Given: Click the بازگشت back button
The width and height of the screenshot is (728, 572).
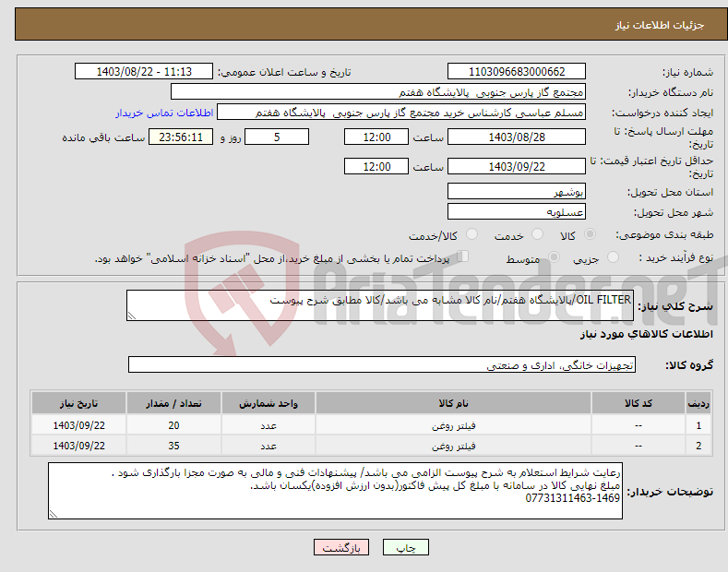Looking at the screenshot, I should point(341,547).
